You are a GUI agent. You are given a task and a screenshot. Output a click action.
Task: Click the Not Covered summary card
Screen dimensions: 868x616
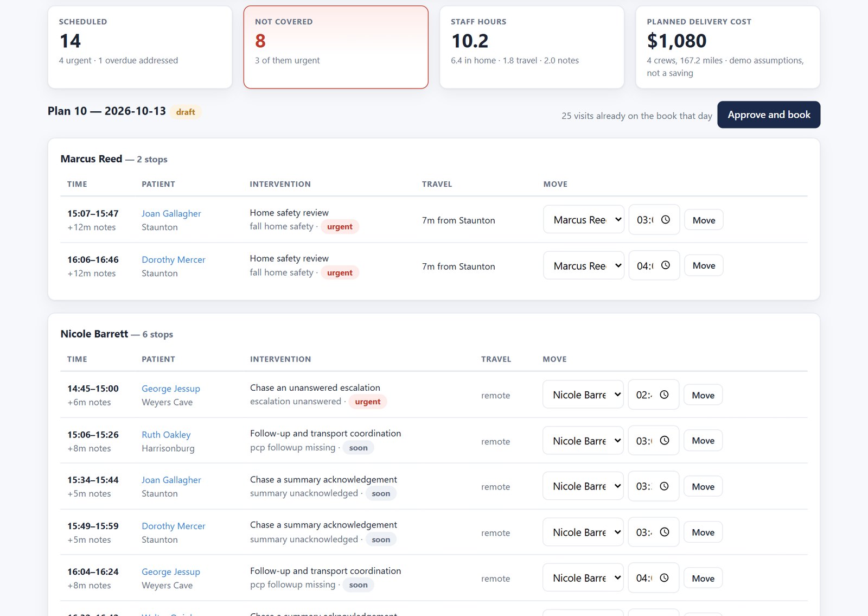(x=336, y=47)
